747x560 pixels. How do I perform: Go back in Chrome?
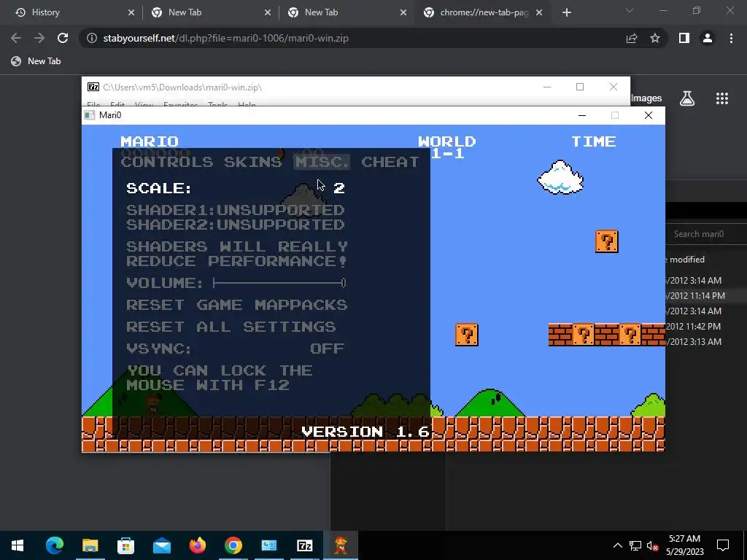pos(16,38)
